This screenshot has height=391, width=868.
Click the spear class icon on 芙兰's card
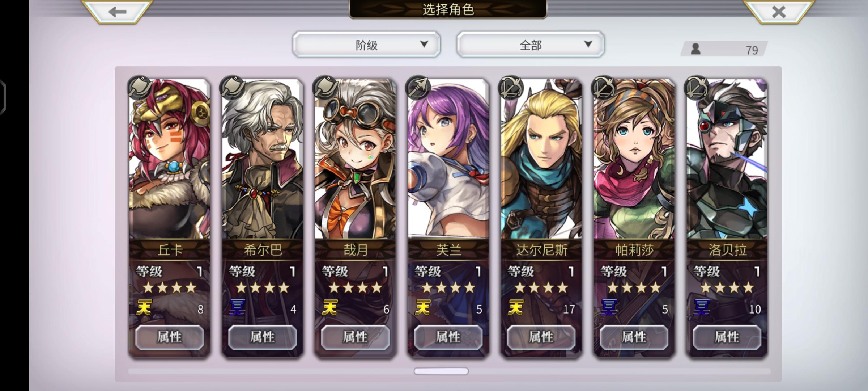(x=418, y=87)
